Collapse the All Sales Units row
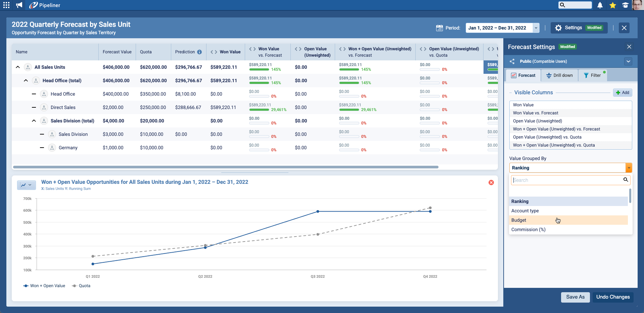The width and height of the screenshot is (644, 313). [x=18, y=67]
